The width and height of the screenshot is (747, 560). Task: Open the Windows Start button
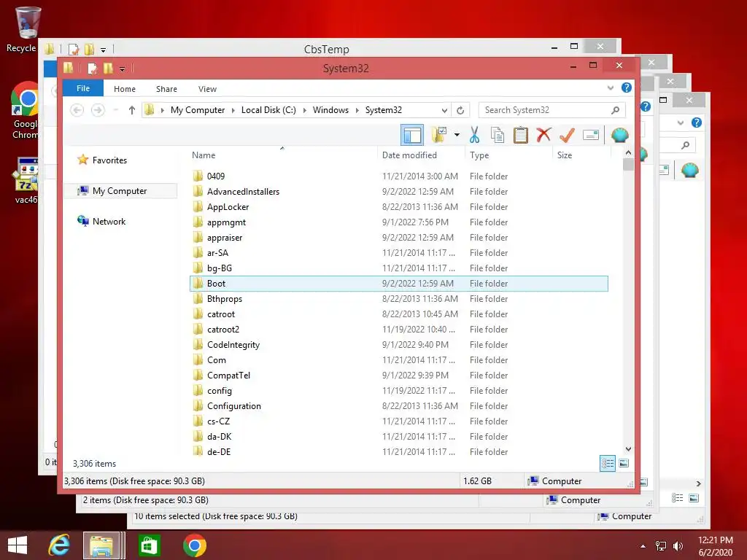click(x=18, y=545)
